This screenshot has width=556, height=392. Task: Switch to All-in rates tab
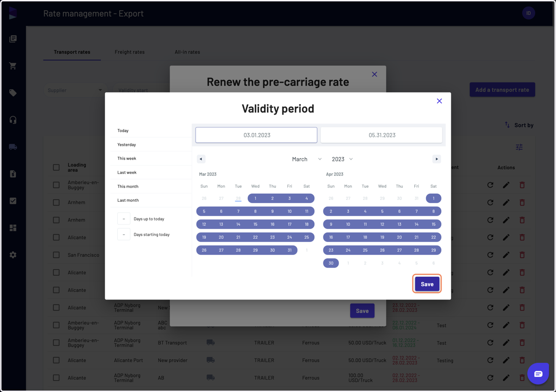coord(187,52)
